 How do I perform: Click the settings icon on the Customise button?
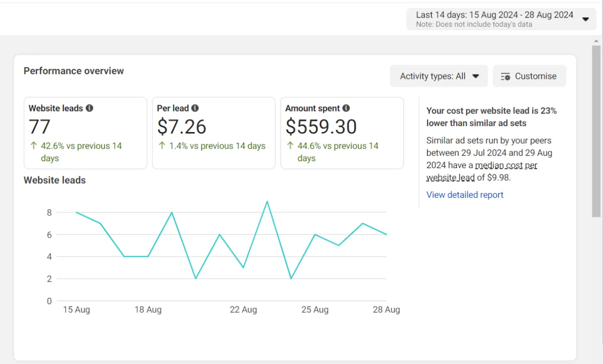coord(506,76)
